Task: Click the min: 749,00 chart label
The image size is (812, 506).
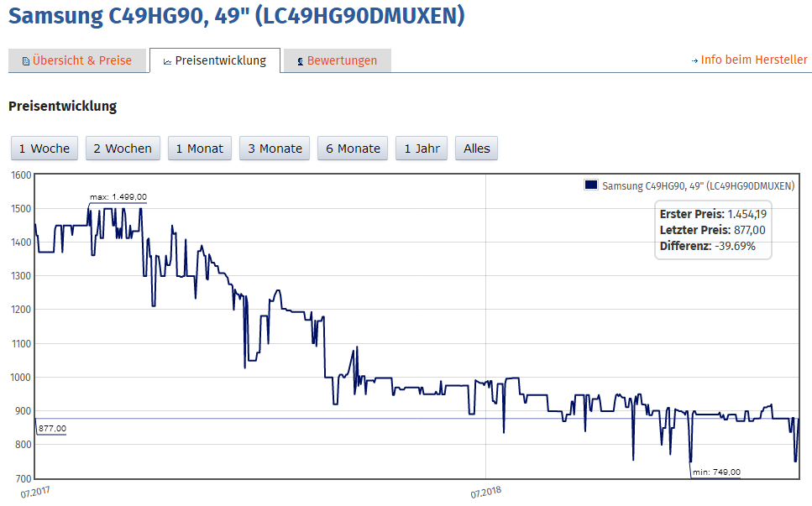Action: [717, 472]
